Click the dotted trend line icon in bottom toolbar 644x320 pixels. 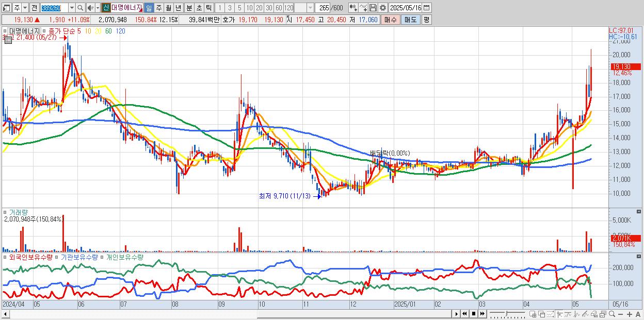pos(550,314)
